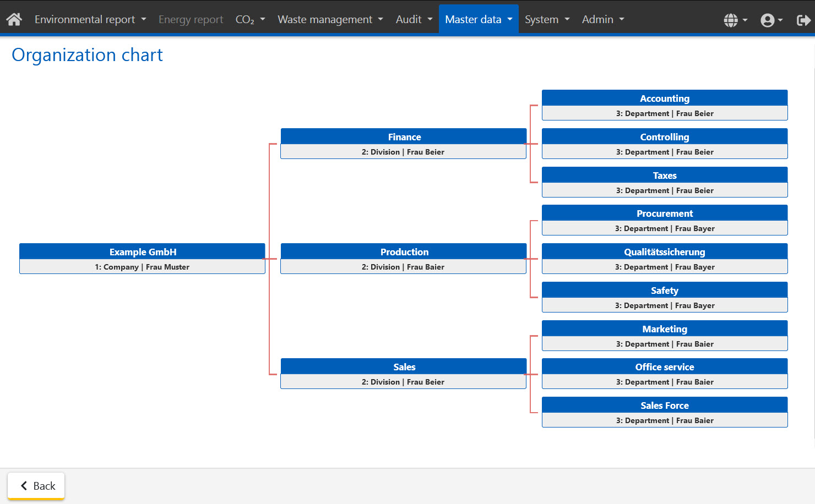Screen dimensions: 815x504
Task: Open the System dropdown
Action: coord(547,19)
